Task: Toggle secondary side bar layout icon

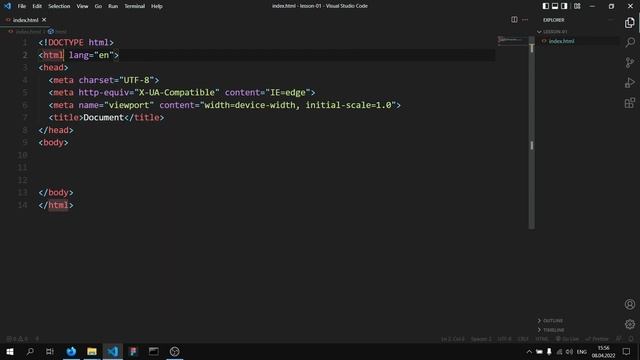Action: coord(564,6)
